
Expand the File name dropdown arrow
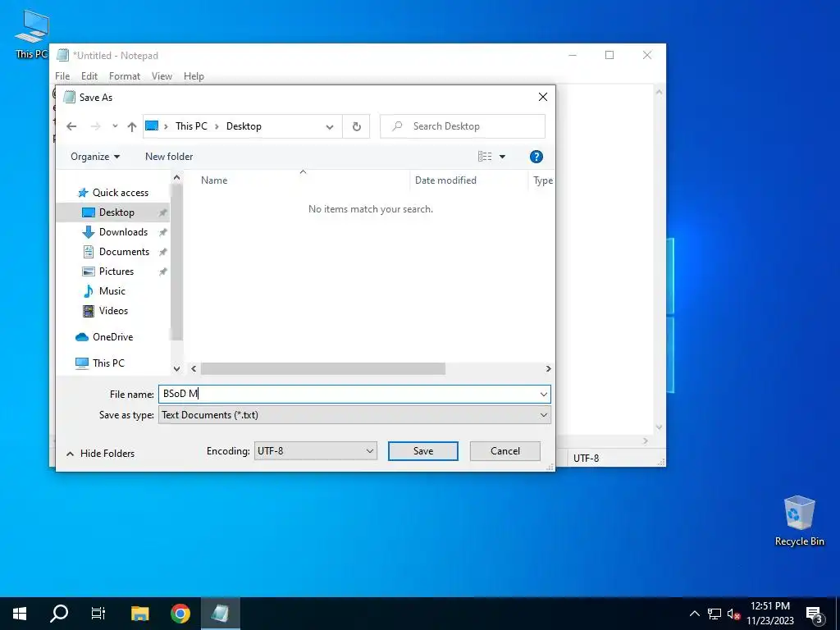(544, 395)
